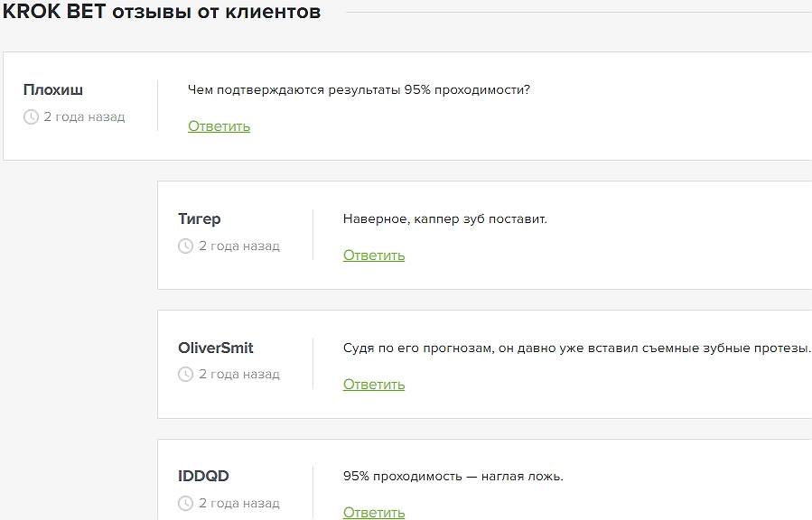
Task: Click Плохиш's '2 года назад' timestamp
Action: (84, 117)
